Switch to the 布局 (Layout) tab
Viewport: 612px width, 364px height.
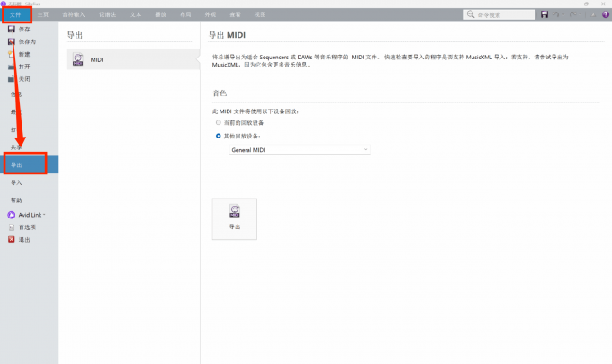[x=185, y=14]
